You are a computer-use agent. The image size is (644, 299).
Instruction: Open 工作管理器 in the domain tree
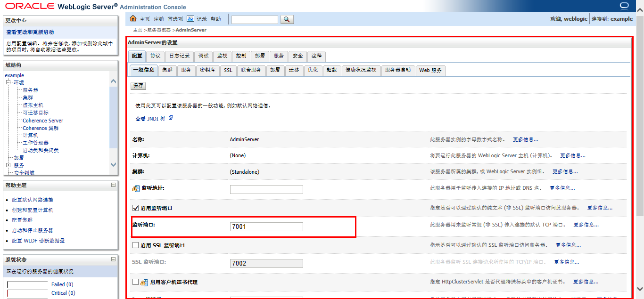(35, 143)
